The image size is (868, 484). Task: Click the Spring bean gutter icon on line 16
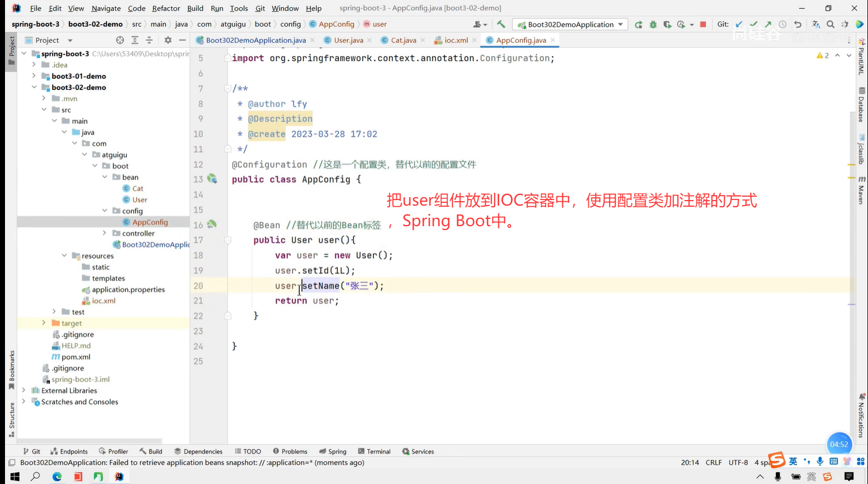(x=212, y=224)
